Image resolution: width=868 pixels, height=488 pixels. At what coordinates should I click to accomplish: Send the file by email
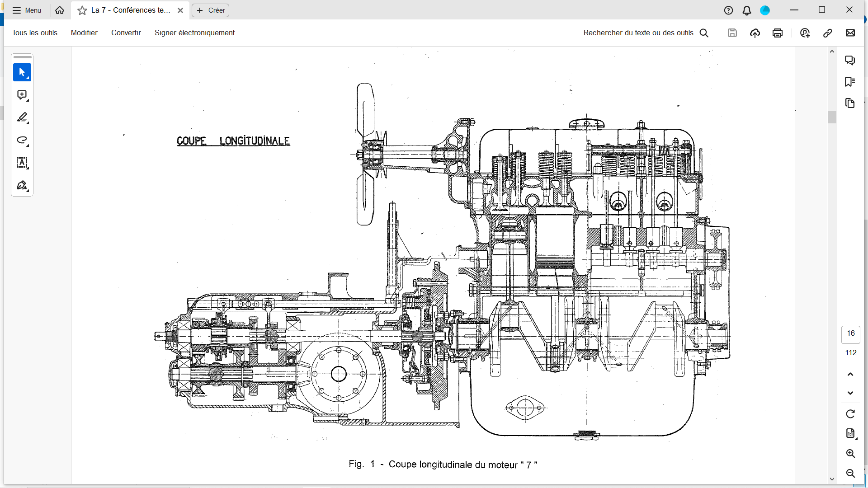coord(850,33)
